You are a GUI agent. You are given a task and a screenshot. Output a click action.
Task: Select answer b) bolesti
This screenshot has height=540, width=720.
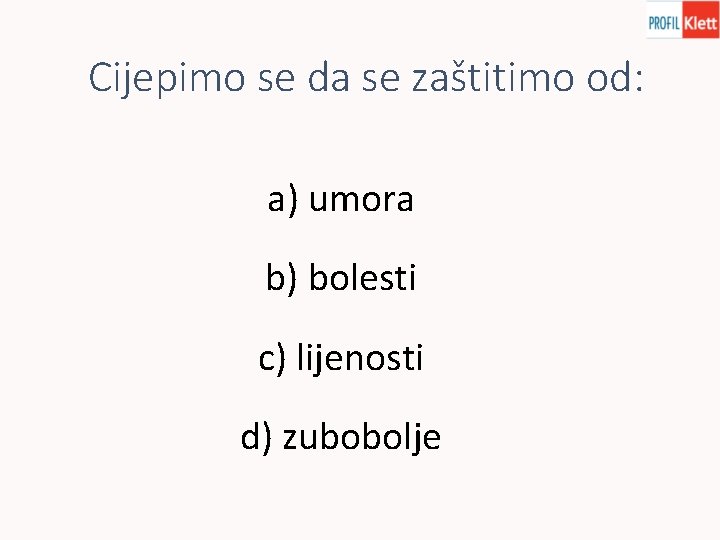341,278
